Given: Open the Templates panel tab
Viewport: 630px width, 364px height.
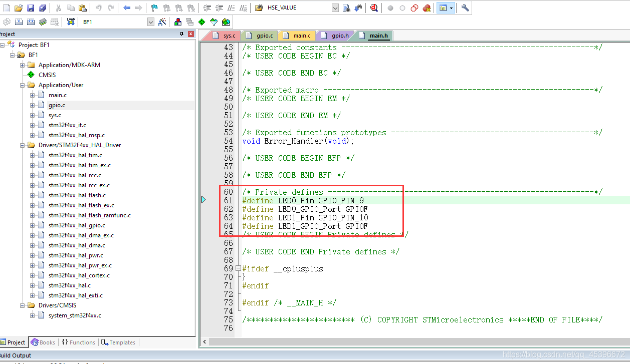Looking at the screenshot, I should [x=118, y=342].
